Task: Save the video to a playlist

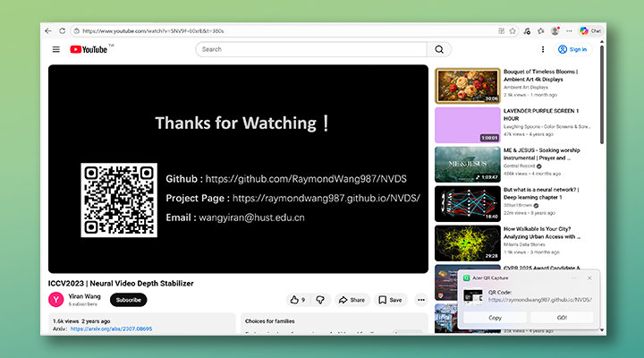Action: pos(390,300)
